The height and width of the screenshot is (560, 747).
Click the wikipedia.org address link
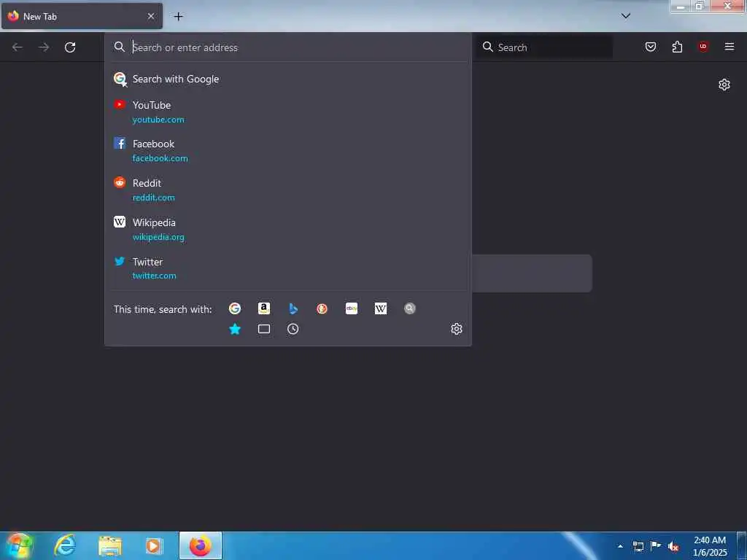tap(158, 237)
